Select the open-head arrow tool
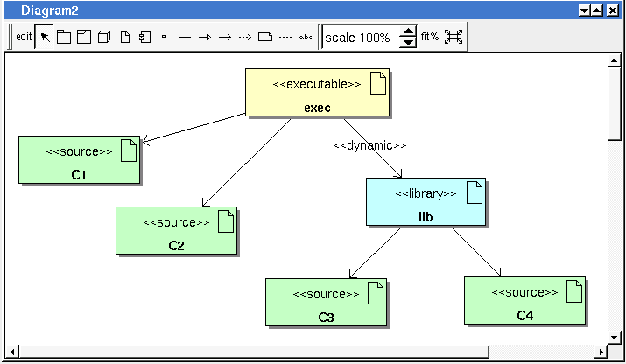Viewport: 626px width, 364px height. (x=225, y=37)
